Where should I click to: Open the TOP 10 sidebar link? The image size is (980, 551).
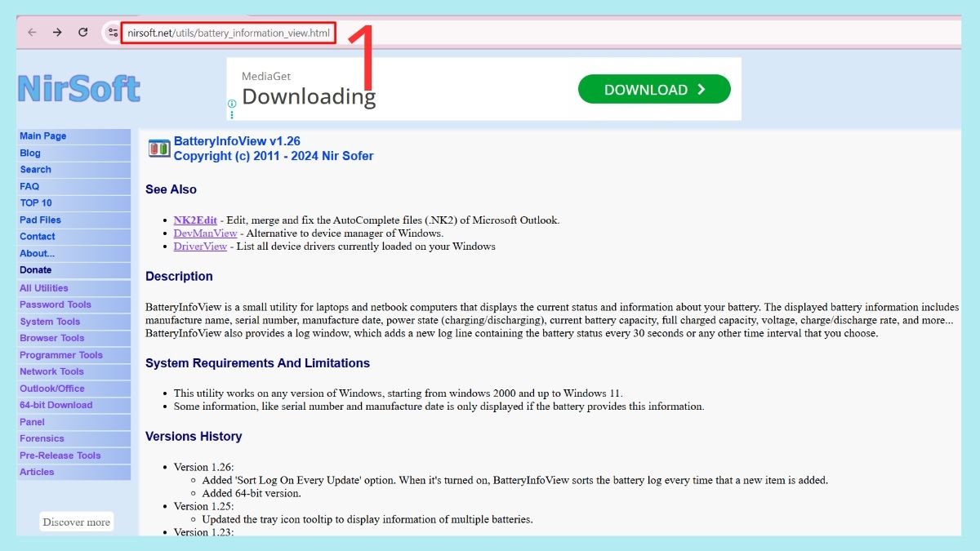(x=36, y=203)
